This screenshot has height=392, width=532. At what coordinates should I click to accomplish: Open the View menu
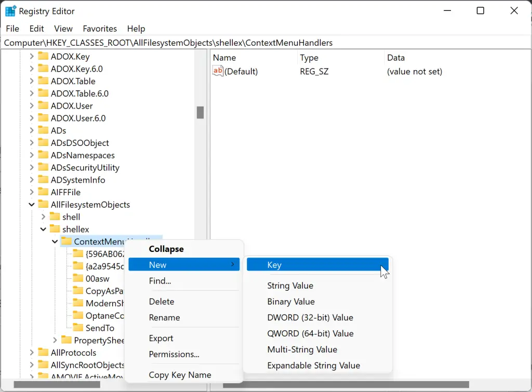pos(63,29)
